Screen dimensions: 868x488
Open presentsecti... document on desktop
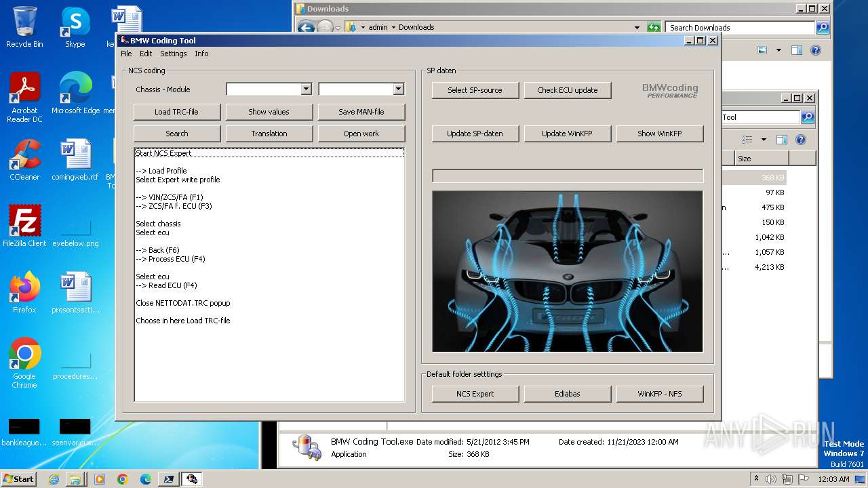pyautogui.click(x=75, y=293)
